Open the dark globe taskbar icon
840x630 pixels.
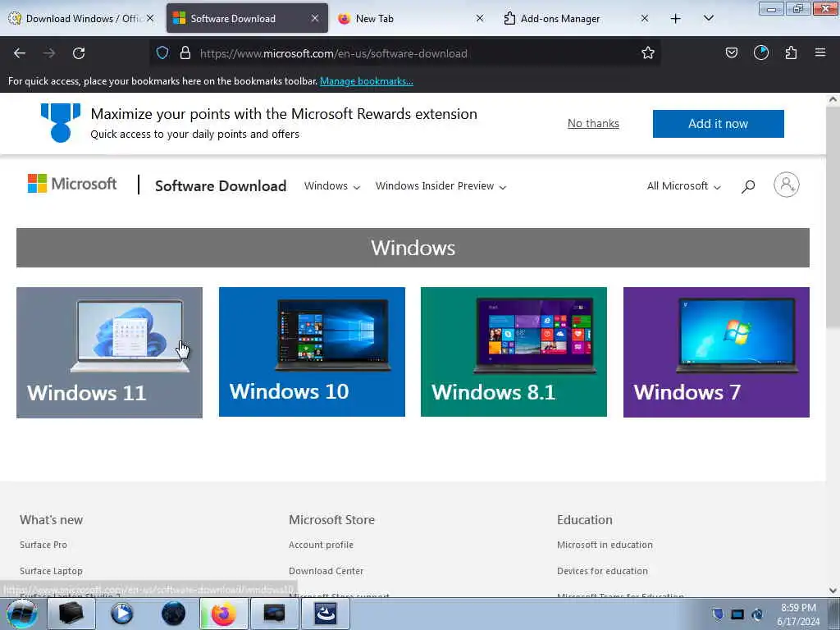click(x=173, y=614)
